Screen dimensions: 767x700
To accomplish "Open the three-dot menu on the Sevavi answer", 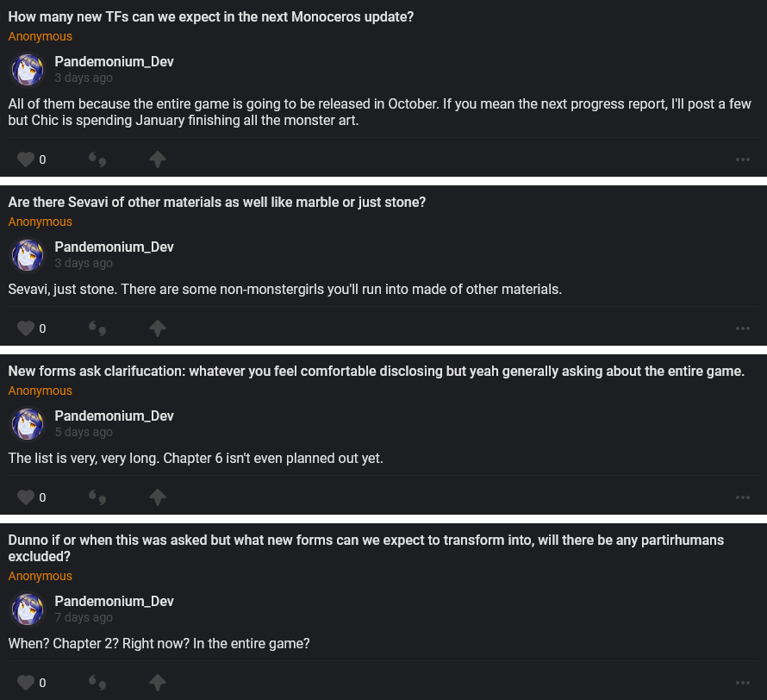I will pyautogui.click(x=743, y=328).
